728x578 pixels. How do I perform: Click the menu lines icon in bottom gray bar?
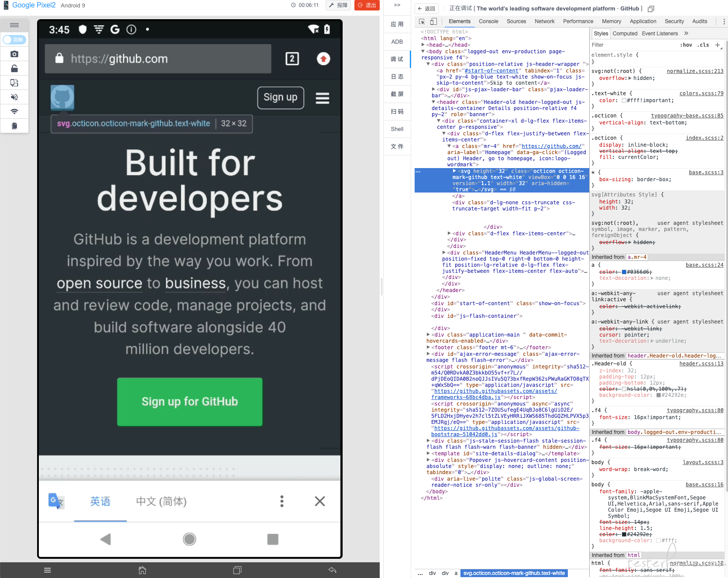(48, 570)
